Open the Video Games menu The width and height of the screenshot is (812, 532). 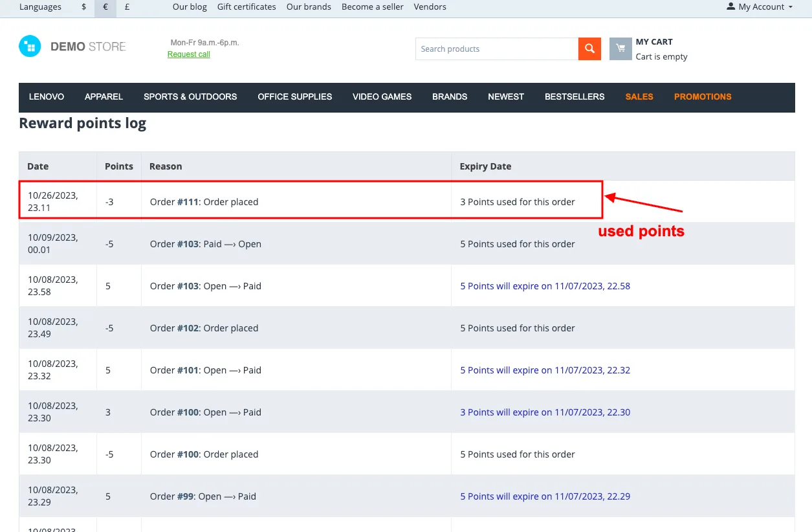click(382, 96)
